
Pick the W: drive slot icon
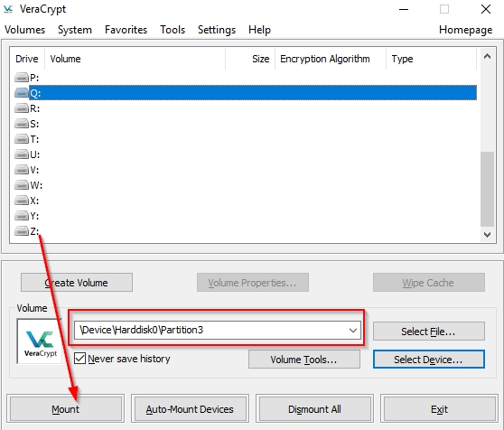point(22,185)
